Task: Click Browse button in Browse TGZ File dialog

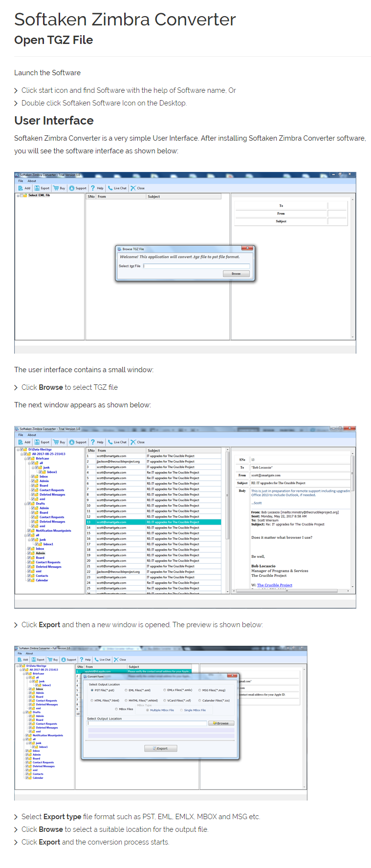Action: 236,274
